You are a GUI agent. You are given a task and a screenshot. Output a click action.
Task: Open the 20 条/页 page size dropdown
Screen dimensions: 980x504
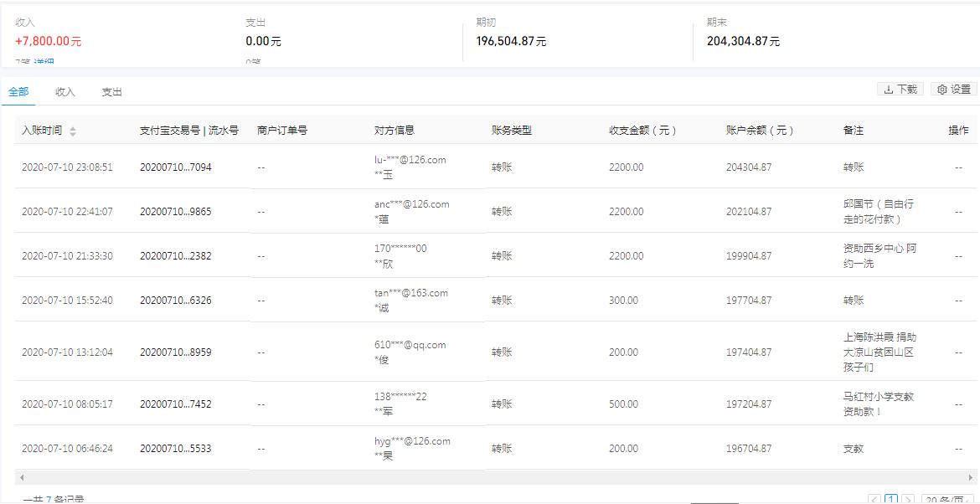click(x=948, y=500)
